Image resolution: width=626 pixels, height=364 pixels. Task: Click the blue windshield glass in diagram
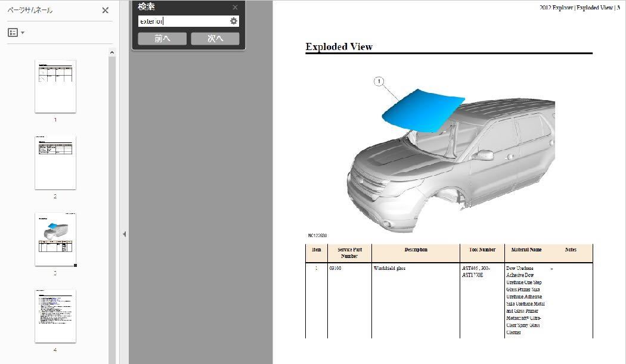coord(423,111)
